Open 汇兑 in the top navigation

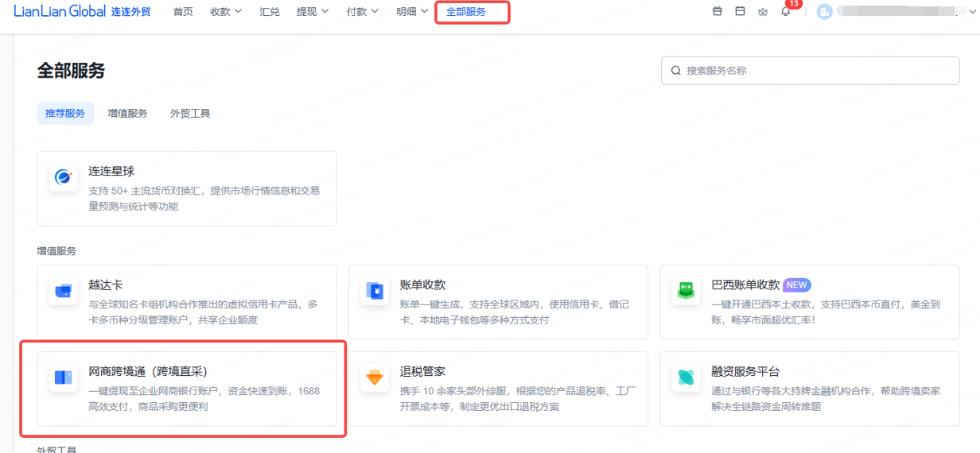(x=270, y=12)
